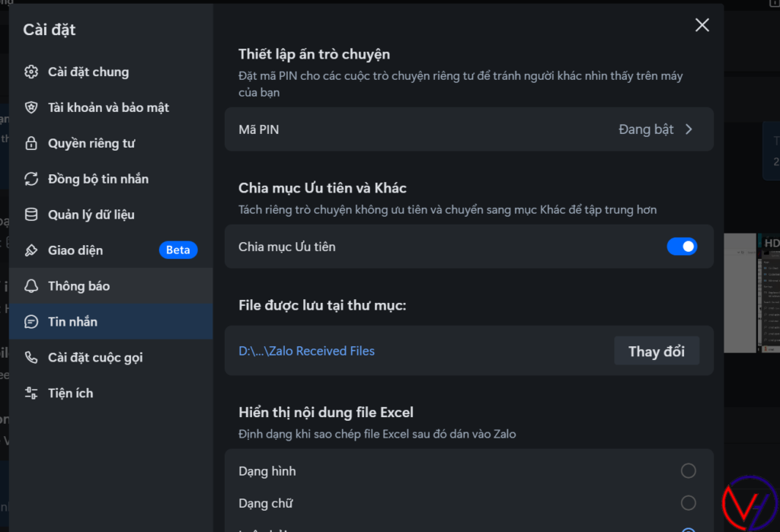Open the Mã PIN row showing Đang bật
The image size is (780, 532).
(468, 129)
